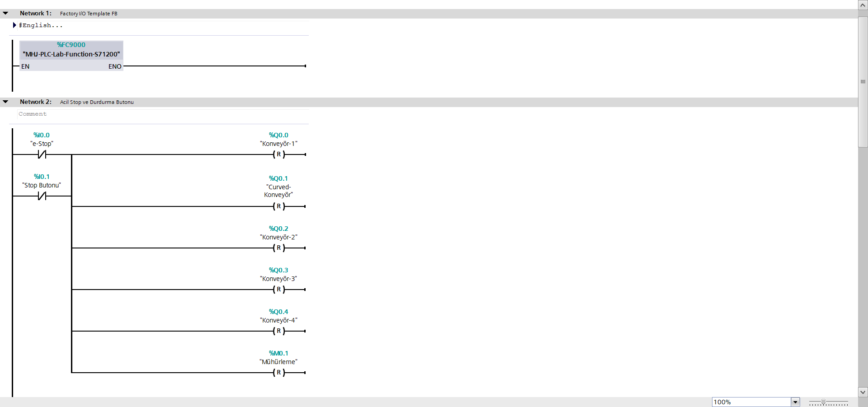Select the Konveyör-2 reset coil
The image size is (868, 407).
(x=279, y=248)
